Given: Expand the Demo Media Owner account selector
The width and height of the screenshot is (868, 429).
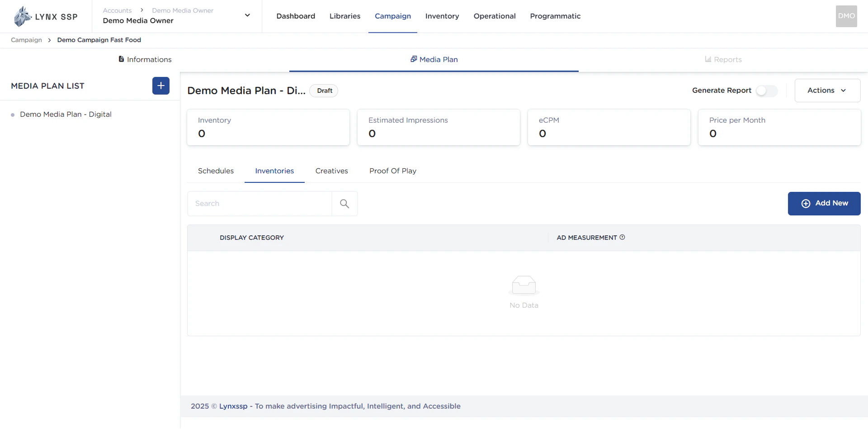Looking at the screenshot, I should pos(247,15).
